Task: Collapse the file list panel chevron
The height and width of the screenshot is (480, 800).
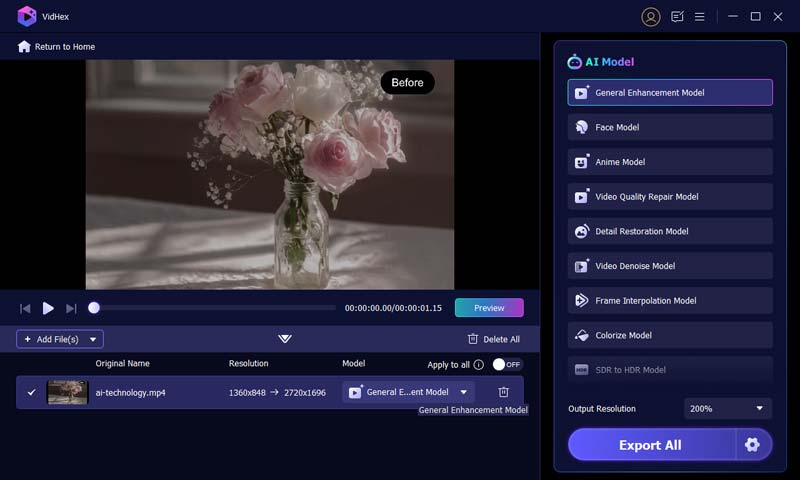Action: 285,338
